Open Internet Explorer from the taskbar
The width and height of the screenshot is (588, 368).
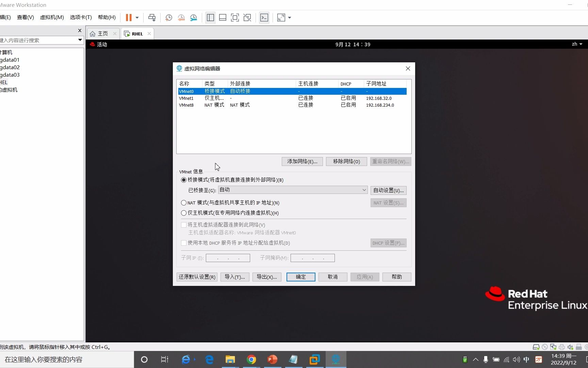coord(186,359)
